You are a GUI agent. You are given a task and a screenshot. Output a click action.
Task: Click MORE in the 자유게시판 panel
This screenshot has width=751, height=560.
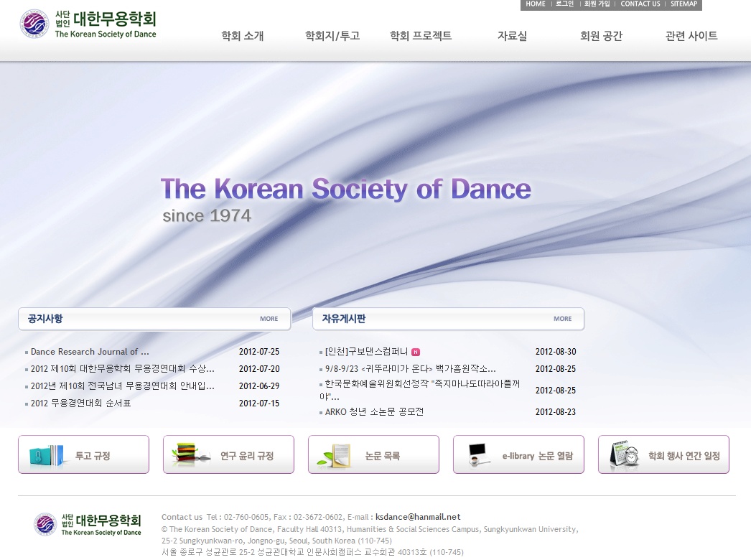(x=563, y=319)
